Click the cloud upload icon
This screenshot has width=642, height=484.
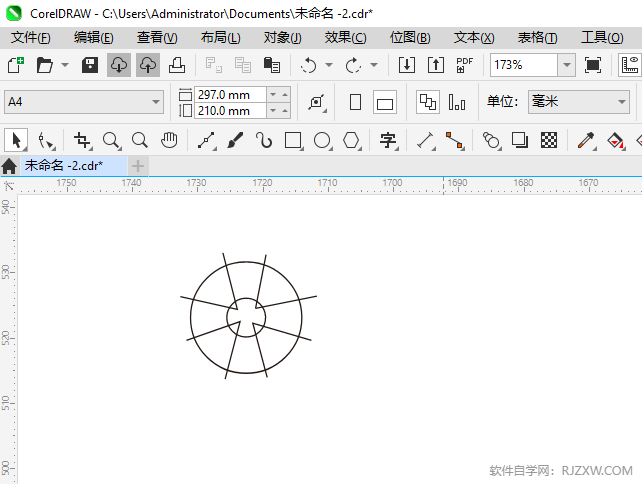coord(148,65)
